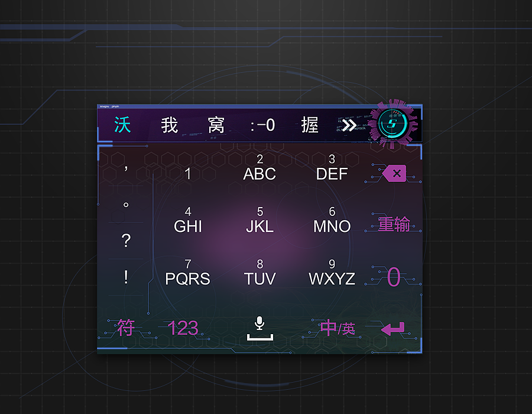Switch to the 123 numeric keyboard
This screenshot has width=532, height=414.
(183, 328)
